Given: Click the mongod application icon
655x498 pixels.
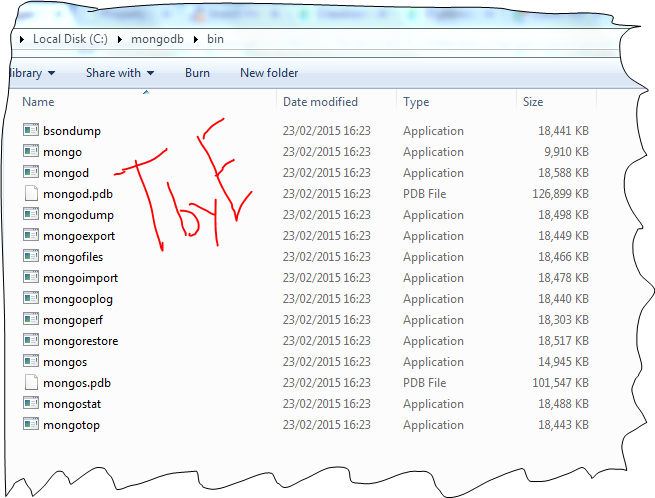Looking at the screenshot, I should (x=31, y=172).
